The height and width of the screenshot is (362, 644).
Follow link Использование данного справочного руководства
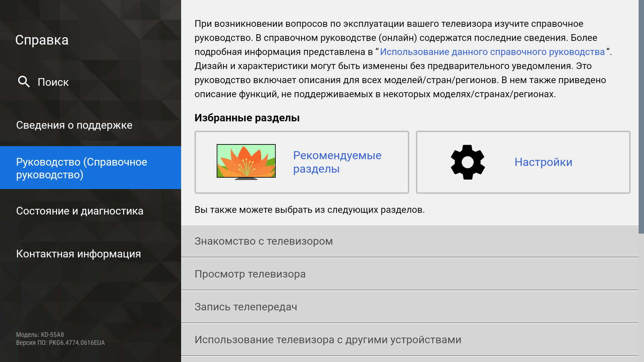click(492, 52)
